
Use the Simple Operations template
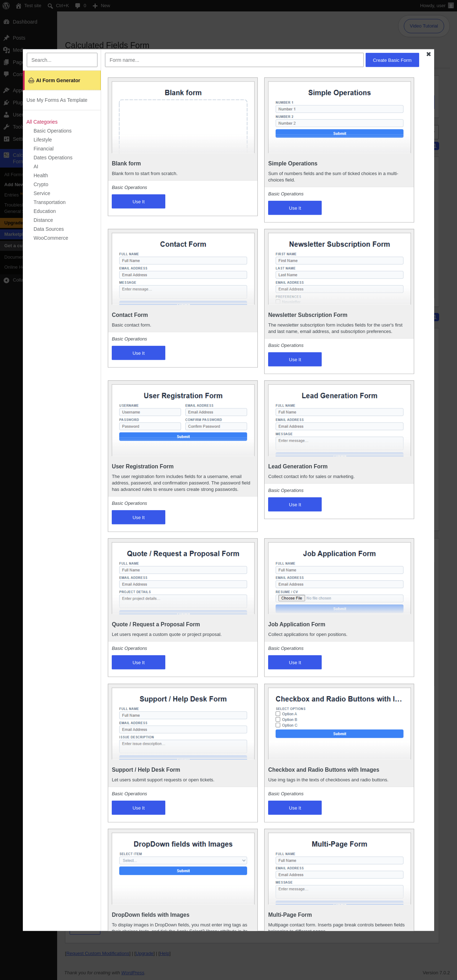coord(295,208)
